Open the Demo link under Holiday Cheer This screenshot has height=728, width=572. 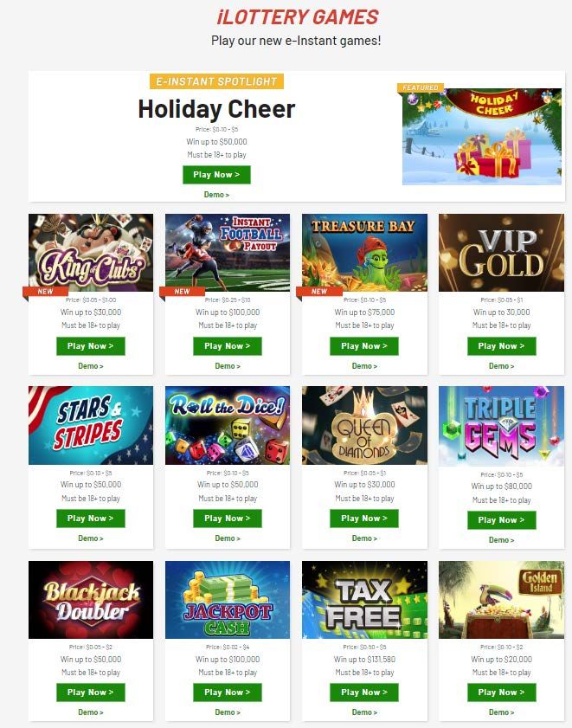tap(216, 195)
